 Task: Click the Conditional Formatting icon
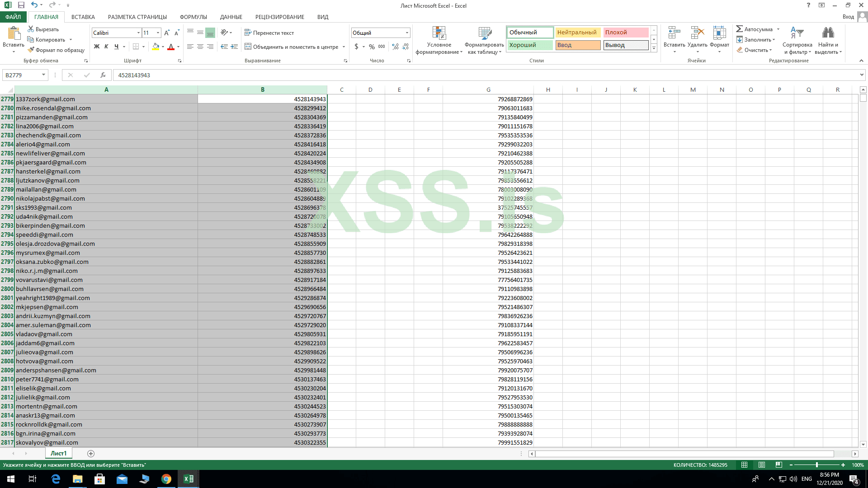(439, 33)
